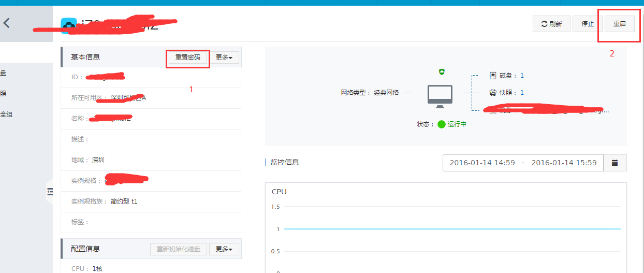The width and height of the screenshot is (644, 273).
Task: Click the monitoring date range field
Action: click(523, 163)
